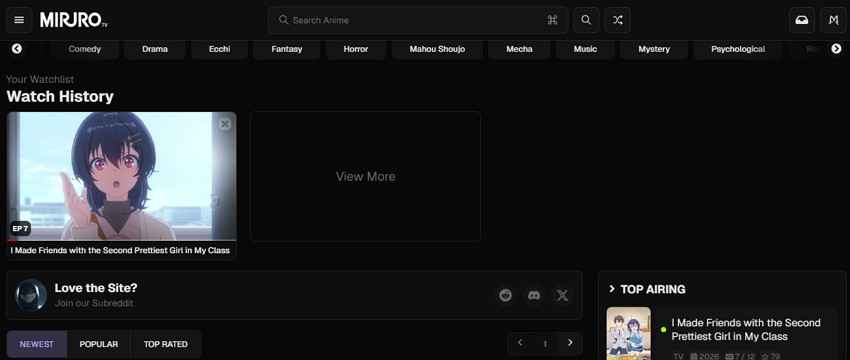Select the Psychological genre
This screenshot has width=850, height=360.
[x=738, y=49]
